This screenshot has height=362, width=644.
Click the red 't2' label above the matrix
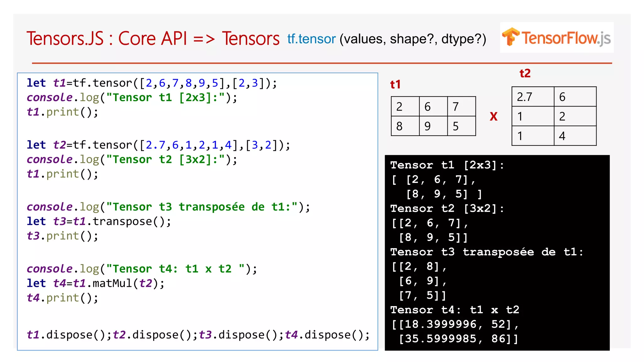(x=525, y=74)
